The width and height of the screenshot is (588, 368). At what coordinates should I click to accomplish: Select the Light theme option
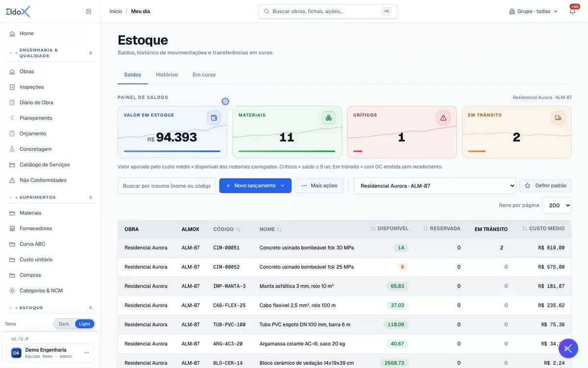point(84,324)
